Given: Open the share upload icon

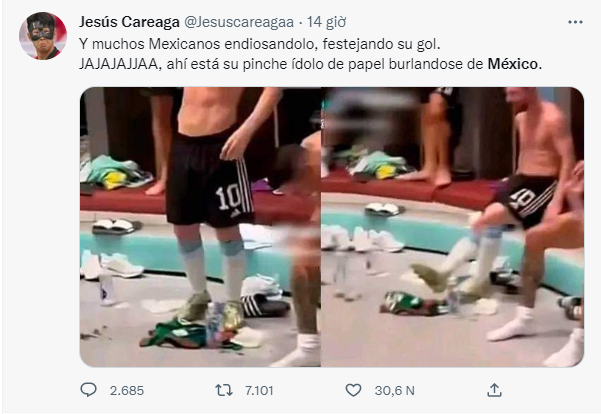Looking at the screenshot, I should [x=494, y=390].
